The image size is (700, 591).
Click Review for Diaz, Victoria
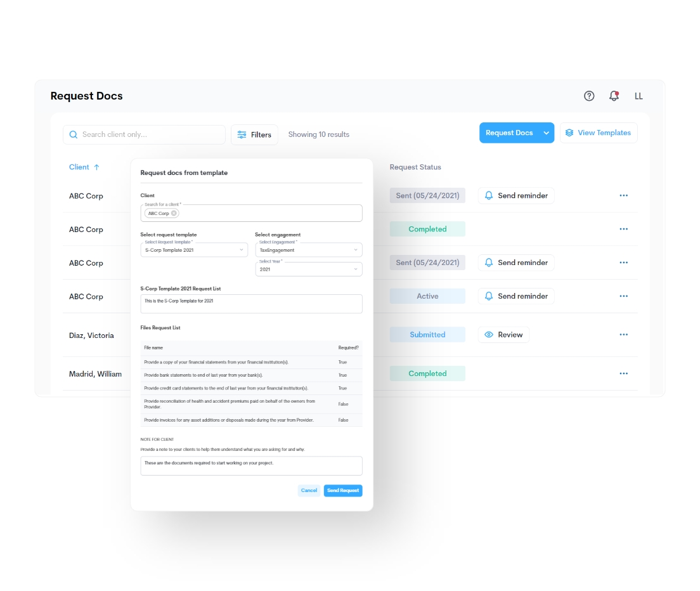503,335
